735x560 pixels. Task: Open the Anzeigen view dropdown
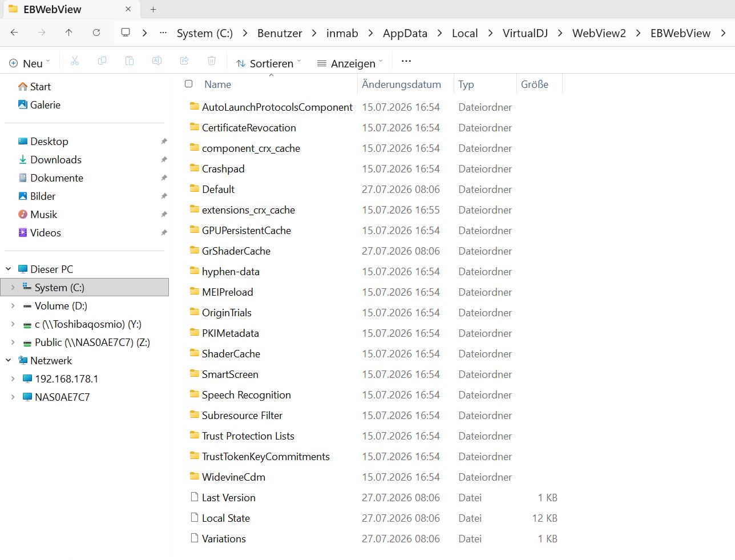point(350,63)
